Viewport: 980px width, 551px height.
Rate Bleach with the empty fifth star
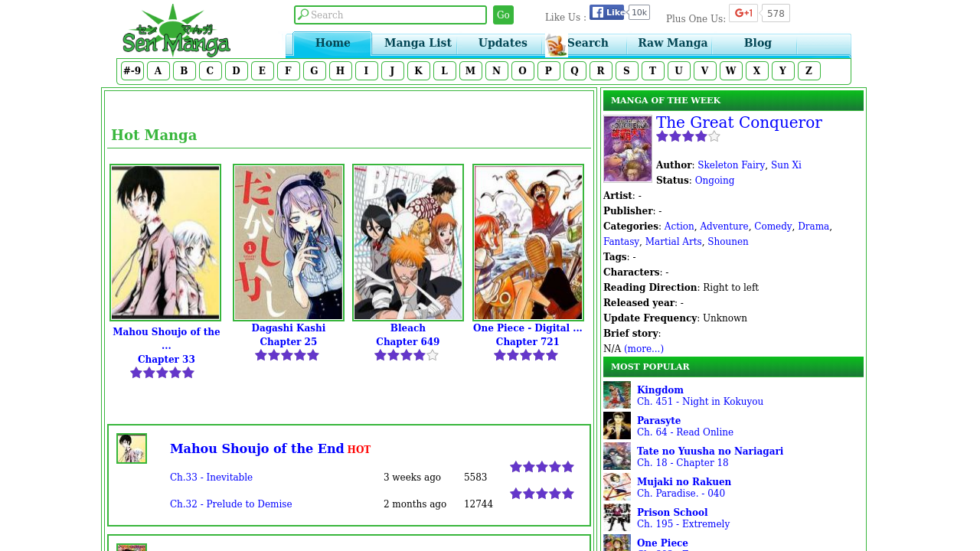[x=433, y=354]
